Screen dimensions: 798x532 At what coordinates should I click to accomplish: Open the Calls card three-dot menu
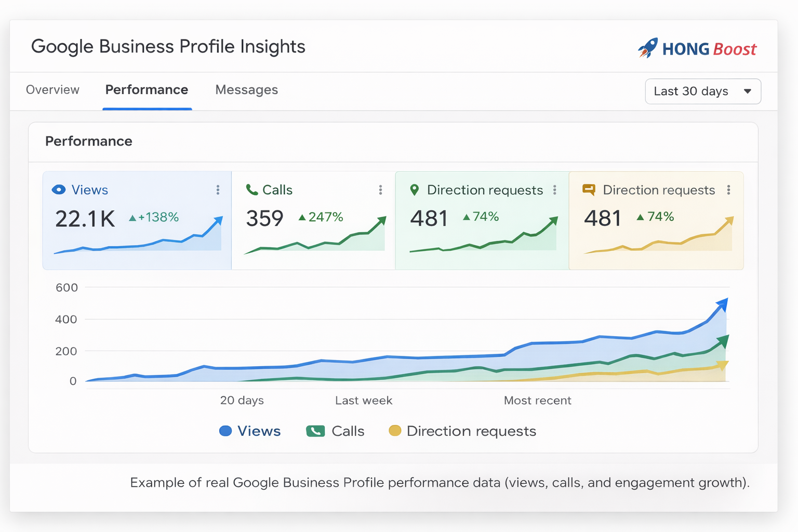click(x=380, y=190)
